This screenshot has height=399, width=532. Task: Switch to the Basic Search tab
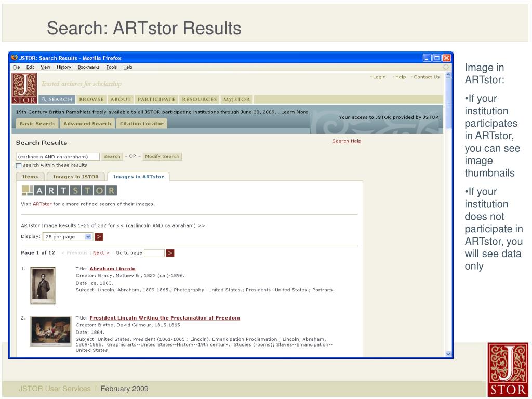pyautogui.click(x=37, y=124)
